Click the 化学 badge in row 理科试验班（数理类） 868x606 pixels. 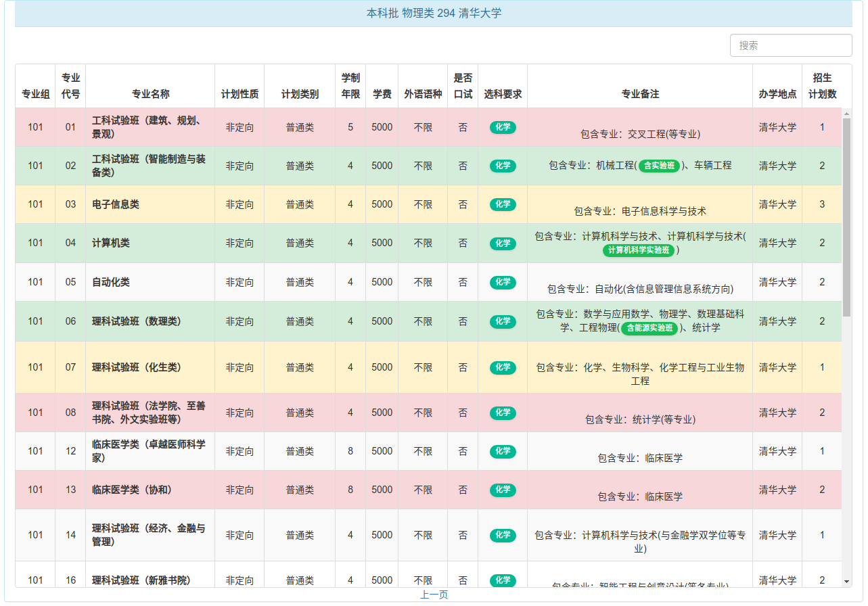(503, 321)
